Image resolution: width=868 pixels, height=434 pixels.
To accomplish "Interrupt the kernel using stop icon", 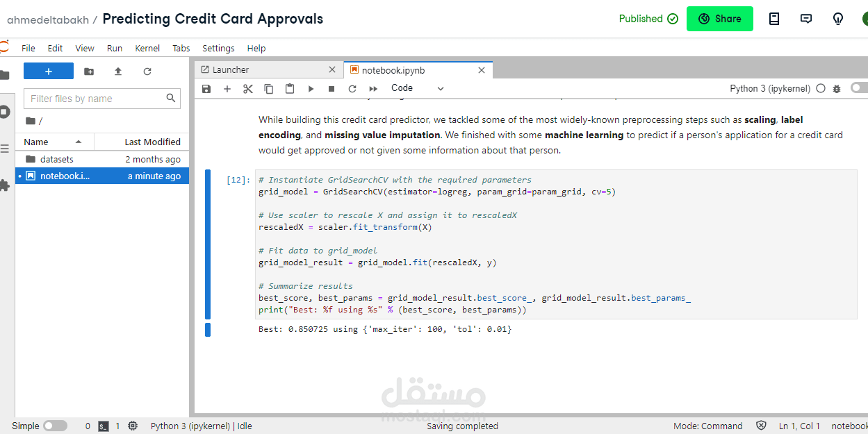I will pyautogui.click(x=331, y=88).
